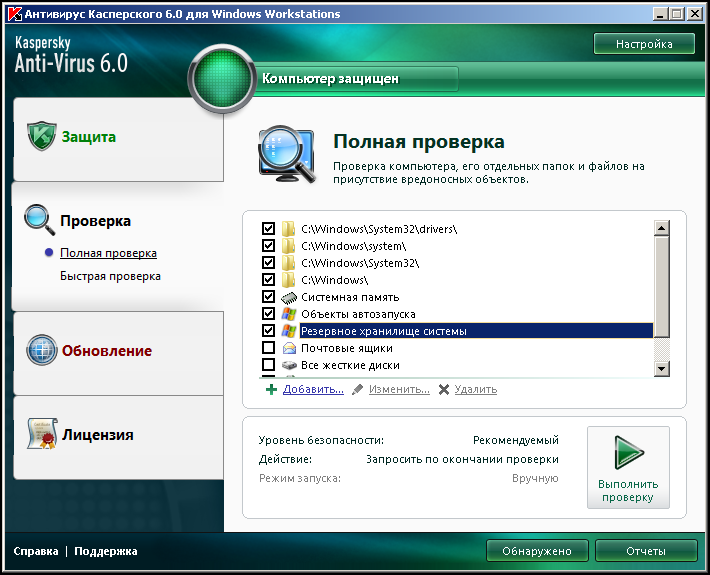710x575 pixels.
Task: Click the X icon beside Удалить
Action: coord(444,389)
